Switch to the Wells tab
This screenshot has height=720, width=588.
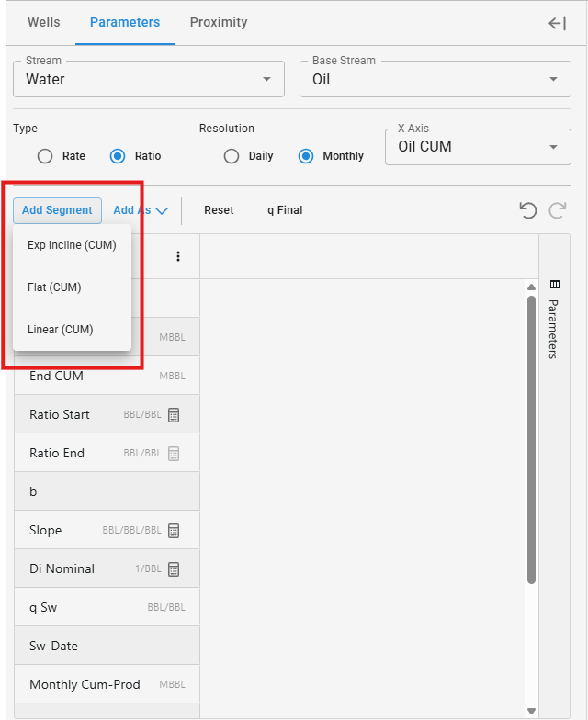pos(45,22)
